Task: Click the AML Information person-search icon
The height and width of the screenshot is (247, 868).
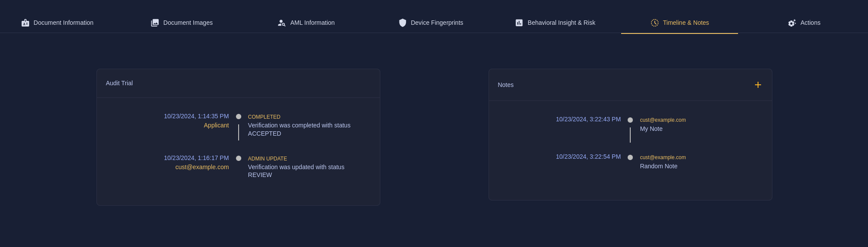Action: tap(282, 23)
